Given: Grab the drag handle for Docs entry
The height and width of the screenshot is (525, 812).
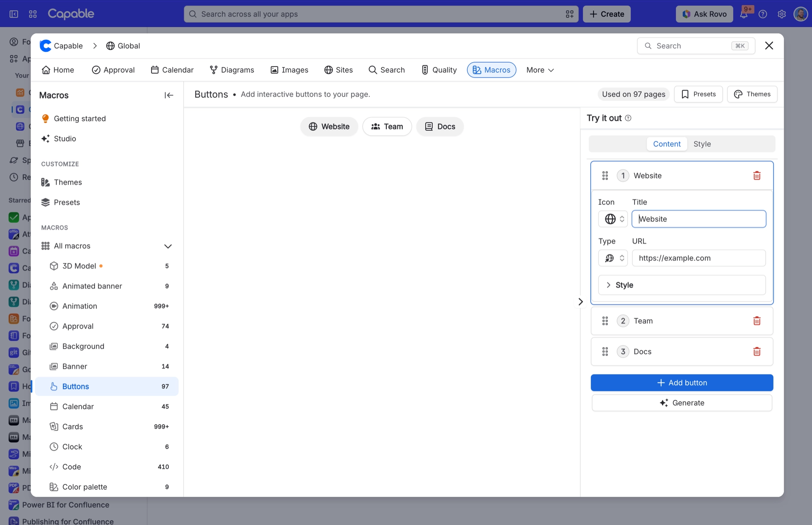Looking at the screenshot, I should click(605, 351).
